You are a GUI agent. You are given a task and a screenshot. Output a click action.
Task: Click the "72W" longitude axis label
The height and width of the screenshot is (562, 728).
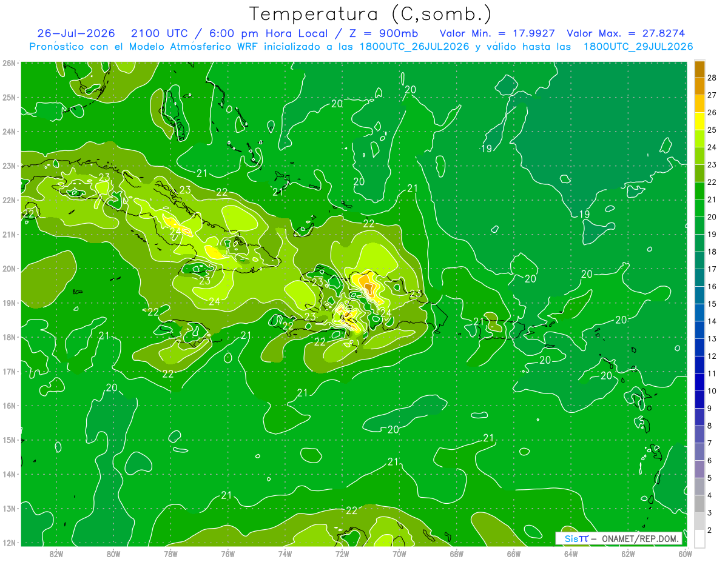(x=342, y=553)
